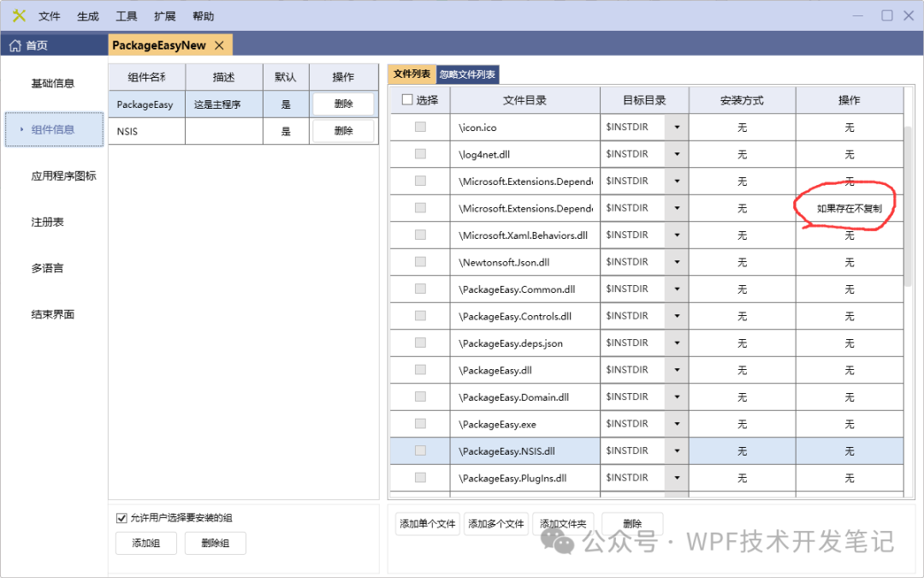This screenshot has height=578, width=924.
Task: Open target directory dropdown for \Microsoft.Xaml.Behaviors.dll
Action: (677, 235)
